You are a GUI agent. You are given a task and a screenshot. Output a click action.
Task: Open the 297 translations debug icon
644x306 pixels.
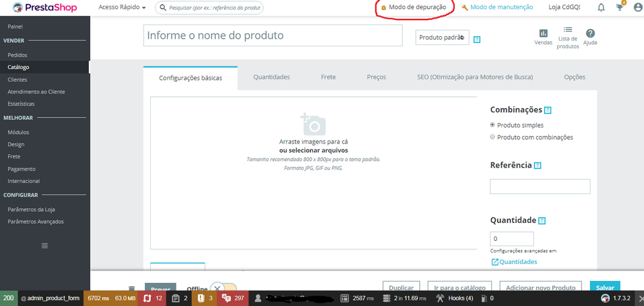tap(233, 298)
